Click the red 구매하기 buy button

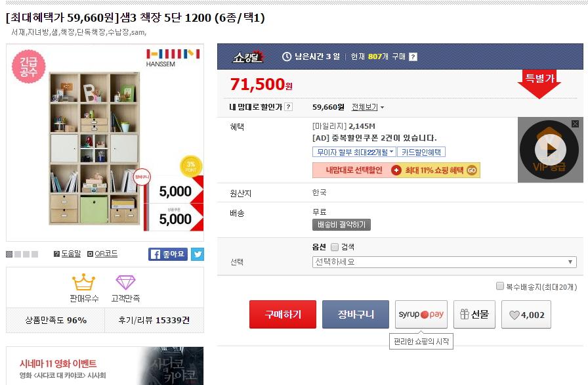283,315
